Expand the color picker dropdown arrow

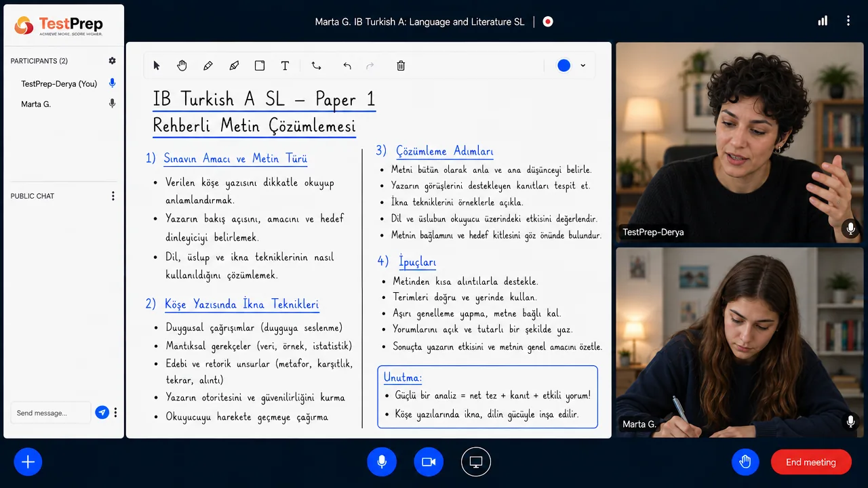coord(583,66)
